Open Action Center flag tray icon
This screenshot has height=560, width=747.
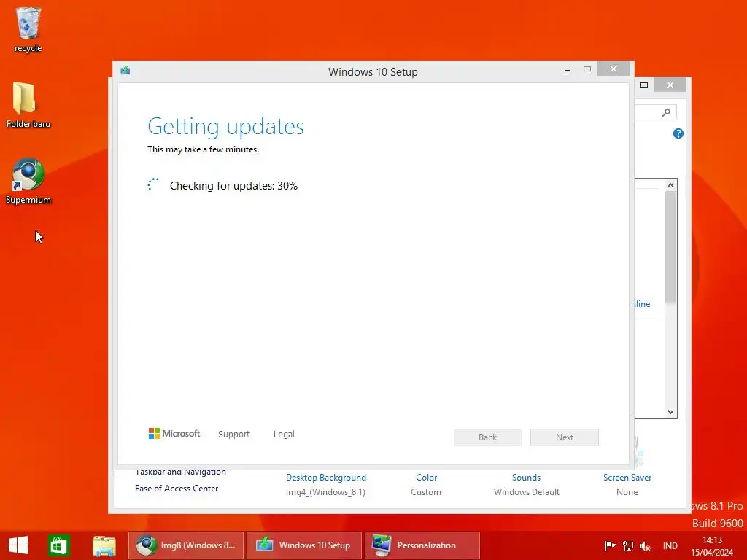(610, 545)
